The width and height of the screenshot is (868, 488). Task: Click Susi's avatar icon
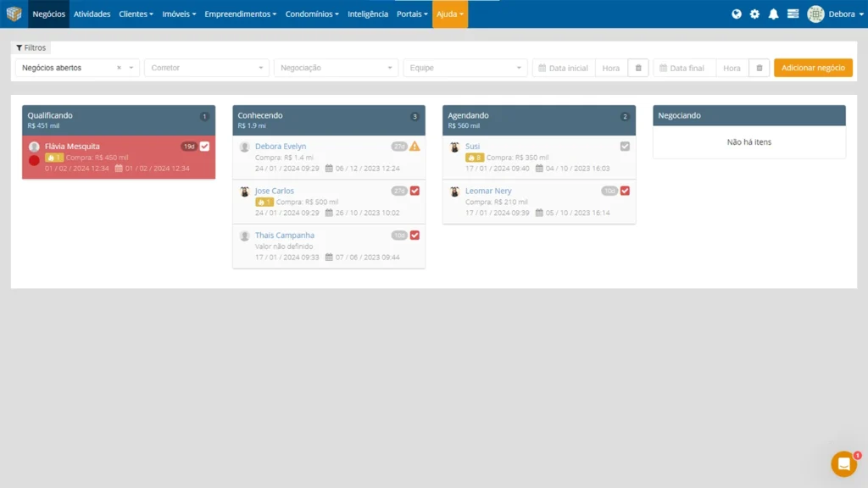tap(454, 147)
